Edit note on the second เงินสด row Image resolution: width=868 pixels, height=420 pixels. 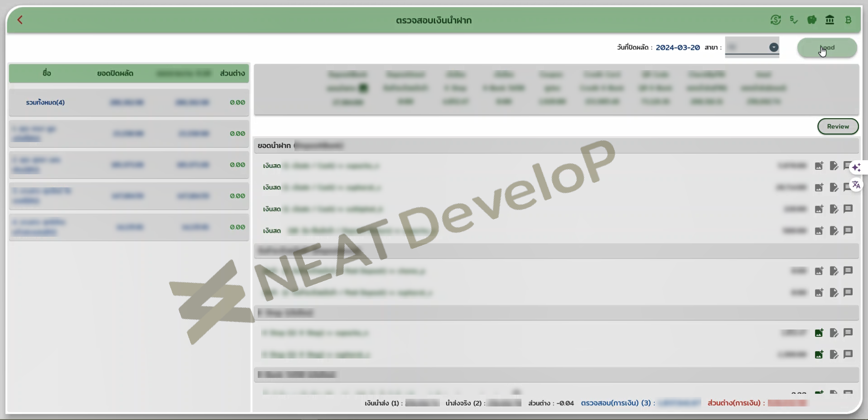pyautogui.click(x=834, y=187)
